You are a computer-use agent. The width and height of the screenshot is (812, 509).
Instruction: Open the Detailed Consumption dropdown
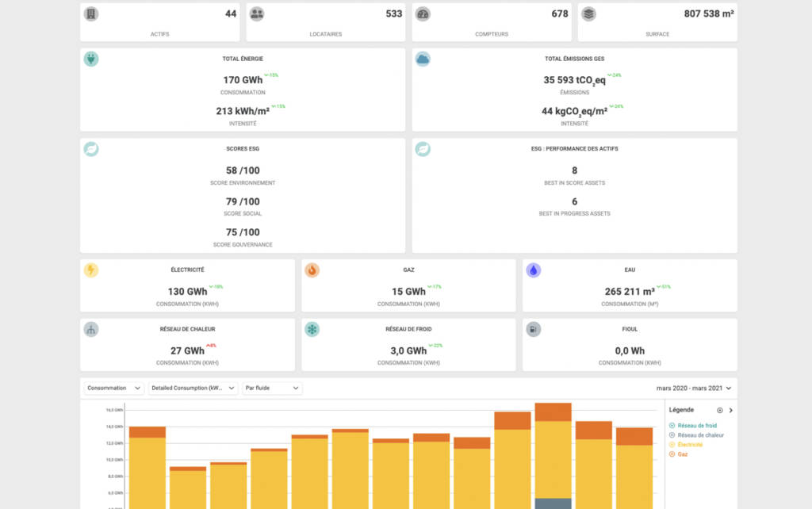[x=193, y=388]
